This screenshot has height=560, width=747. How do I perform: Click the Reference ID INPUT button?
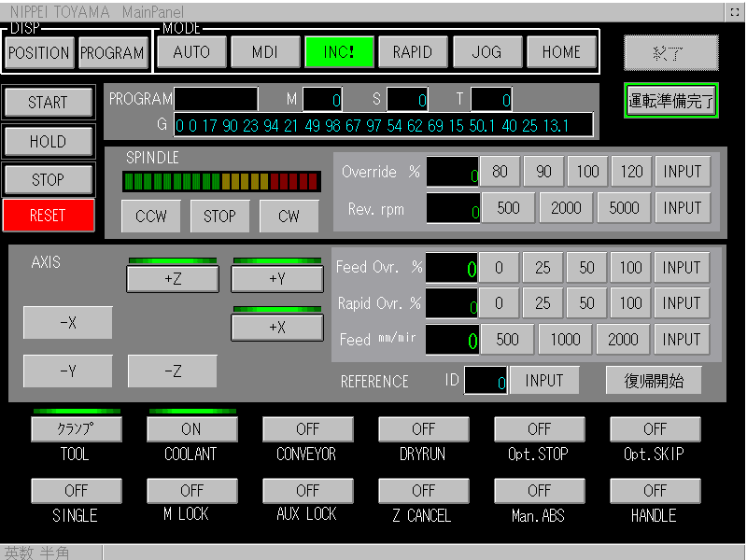543,380
